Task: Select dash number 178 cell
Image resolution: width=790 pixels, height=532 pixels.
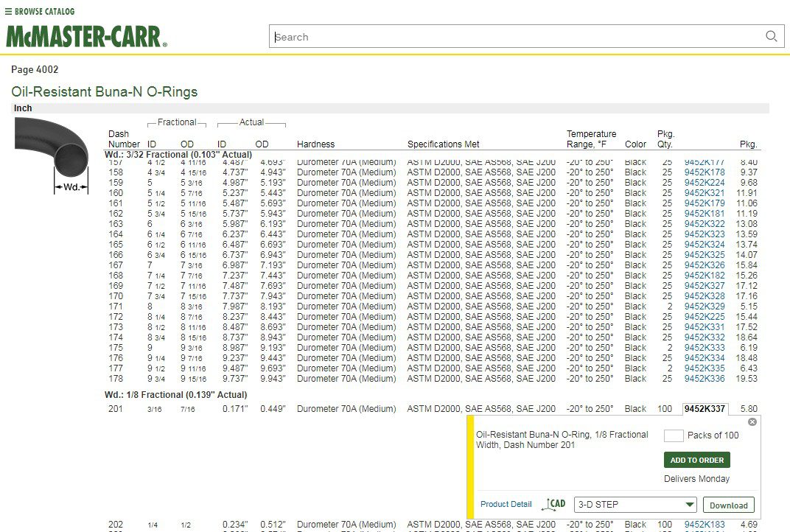Action: click(116, 379)
